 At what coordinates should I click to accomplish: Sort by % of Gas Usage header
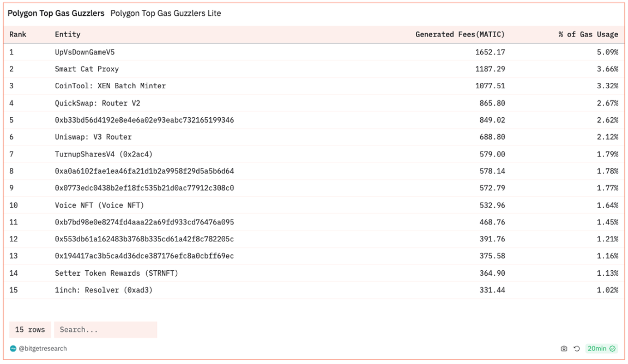(x=588, y=34)
